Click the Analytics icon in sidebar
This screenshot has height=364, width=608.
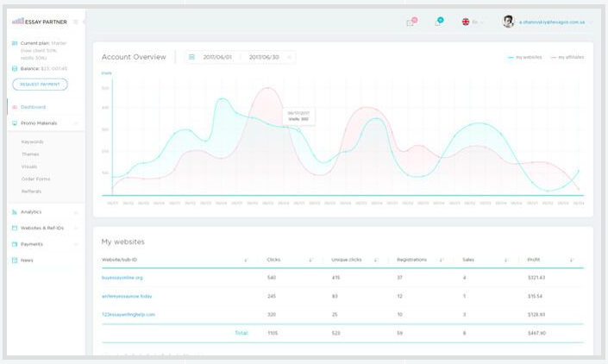click(x=15, y=211)
